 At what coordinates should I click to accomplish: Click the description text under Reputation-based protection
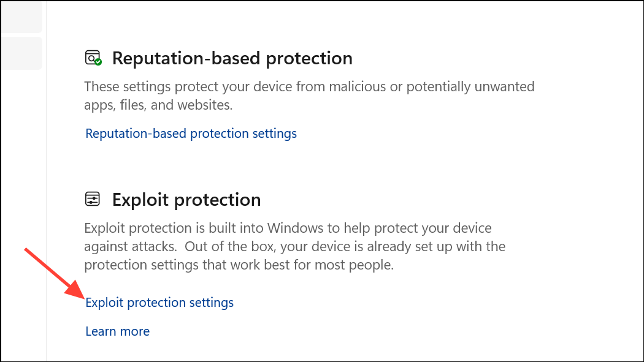(307, 96)
